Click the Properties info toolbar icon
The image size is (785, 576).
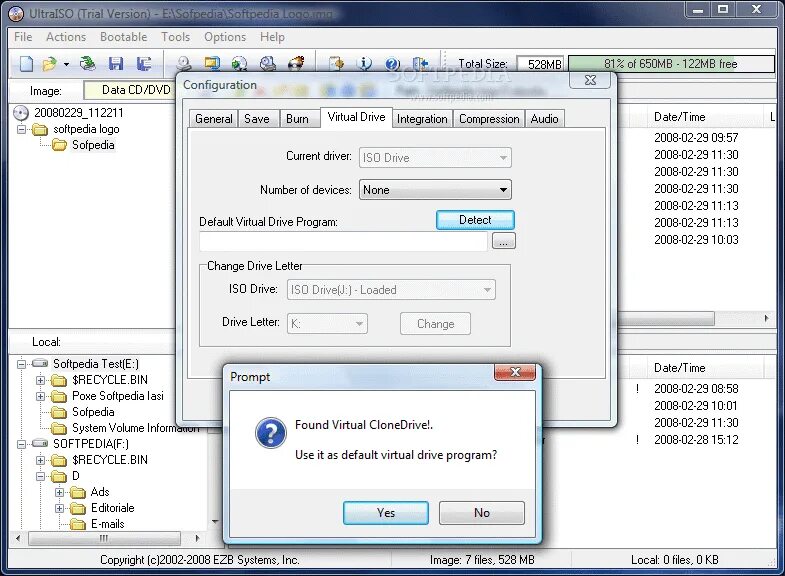(x=364, y=64)
